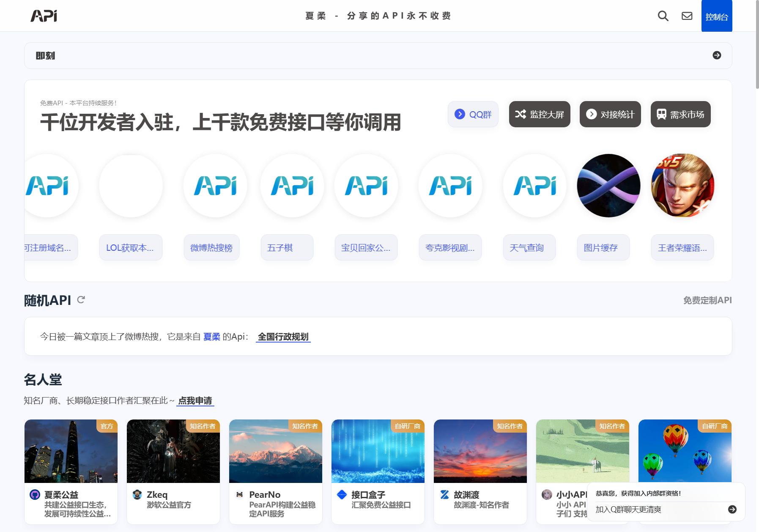Open the 控制台 console button
759x532 pixels.
717,16
